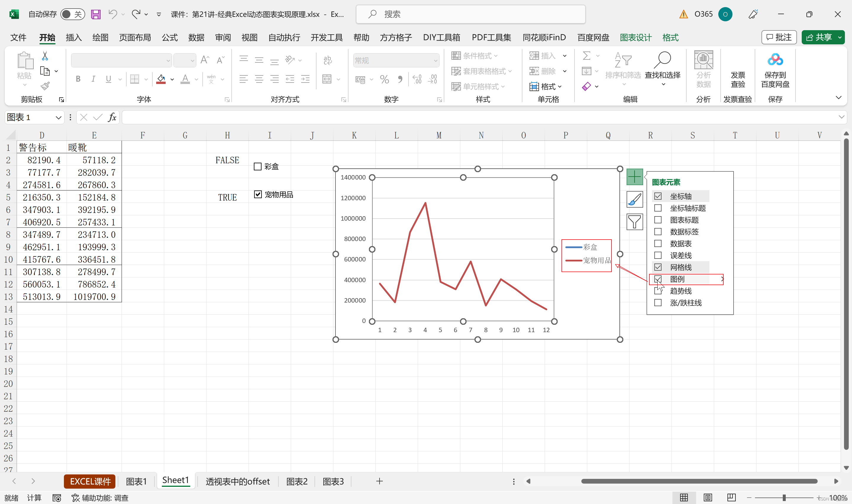The image size is (852, 504).
Task: Enable 数据标签 chart element
Action: click(658, 232)
